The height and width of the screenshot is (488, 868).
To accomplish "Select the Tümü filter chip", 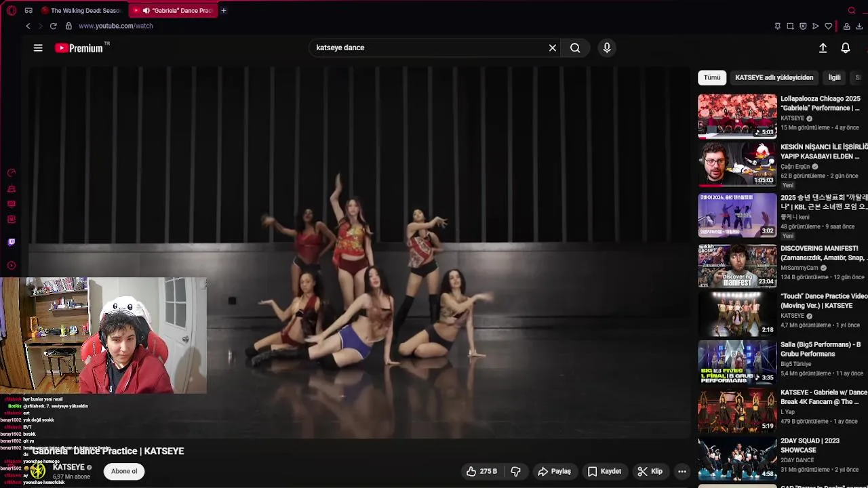I will point(712,77).
